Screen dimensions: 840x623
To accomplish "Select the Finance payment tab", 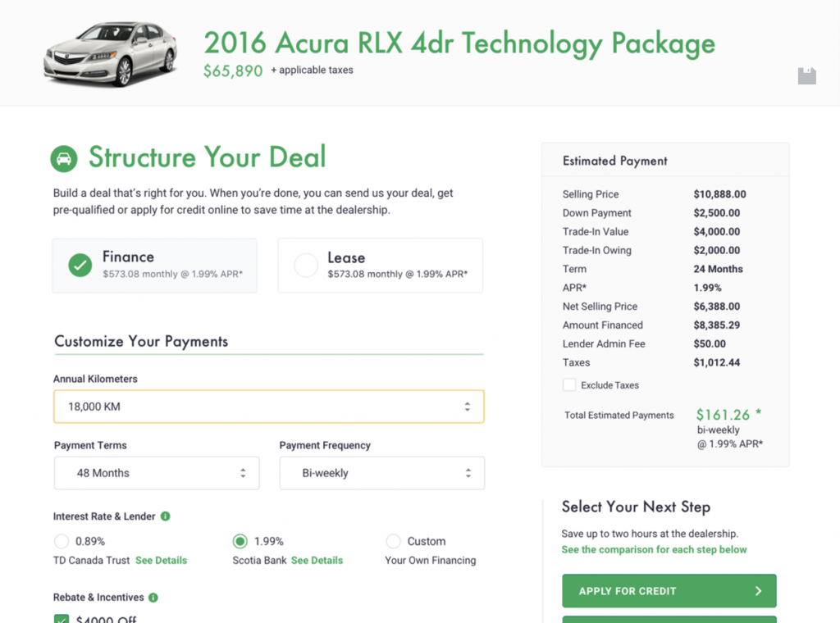I will pos(154,265).
